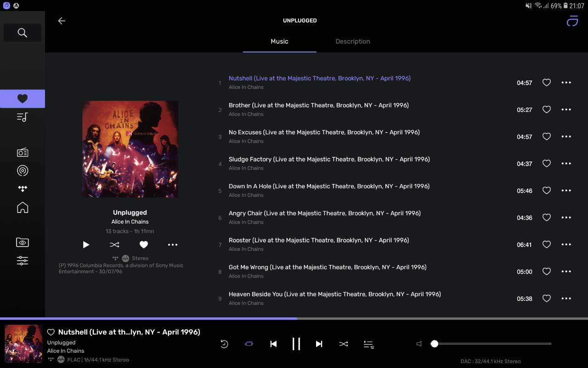Toggle shuffle in the bottom player bar
The height and width of the screenshot is (368, 588).
click(x=343, y=344)
